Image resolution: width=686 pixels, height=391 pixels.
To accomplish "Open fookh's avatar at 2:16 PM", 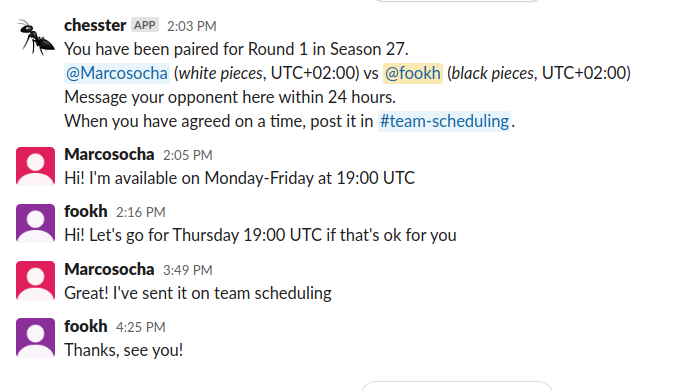I will [x=35, y=223].
